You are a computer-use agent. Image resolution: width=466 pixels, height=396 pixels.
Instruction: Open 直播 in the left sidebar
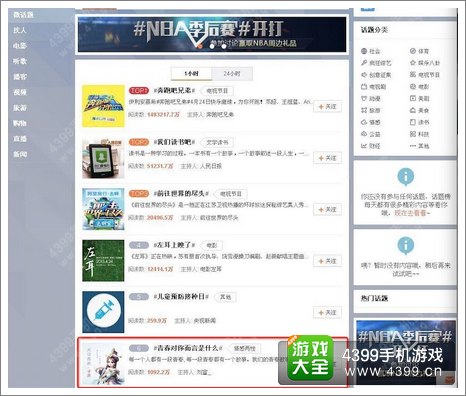pos(20,139)
